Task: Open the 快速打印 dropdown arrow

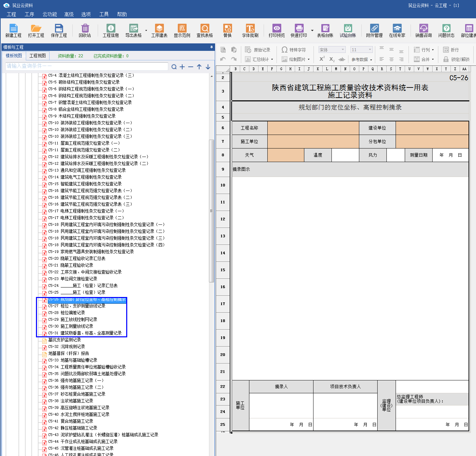Action: 312,31
